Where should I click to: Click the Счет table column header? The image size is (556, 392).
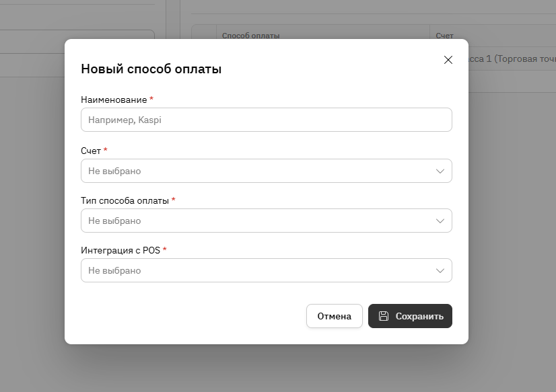point(444,35)
